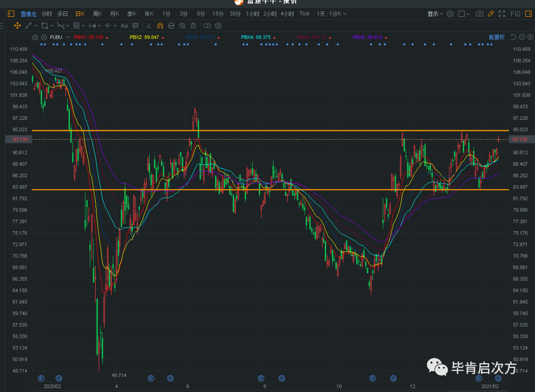The height and width of the screenshot is (392, 535).
Task: Switch to the 周K weekly tab
Action: pos(98,14)
